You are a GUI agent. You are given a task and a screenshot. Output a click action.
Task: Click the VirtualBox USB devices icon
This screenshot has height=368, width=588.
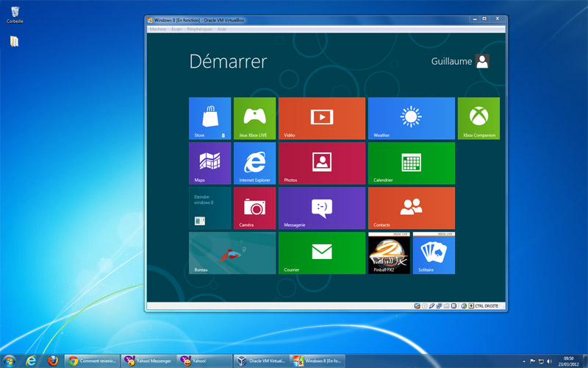[x=431, y=306]
